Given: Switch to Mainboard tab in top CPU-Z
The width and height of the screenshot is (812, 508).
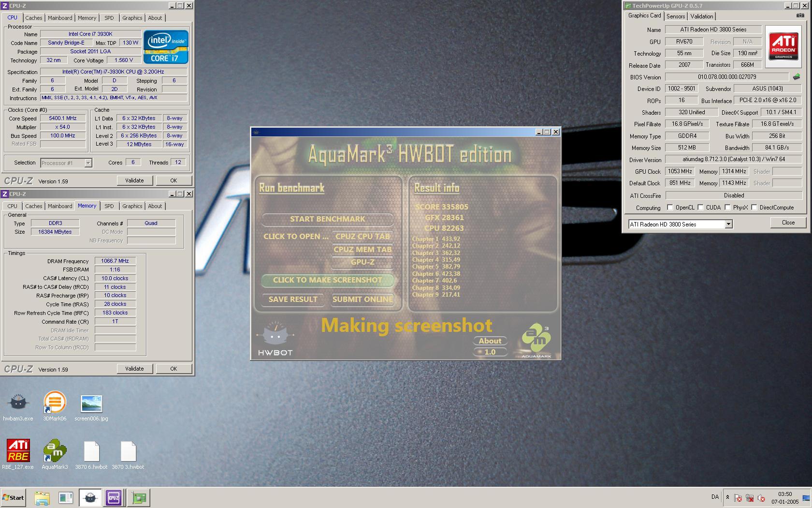Looking at the screenshot, I should 60,18.
